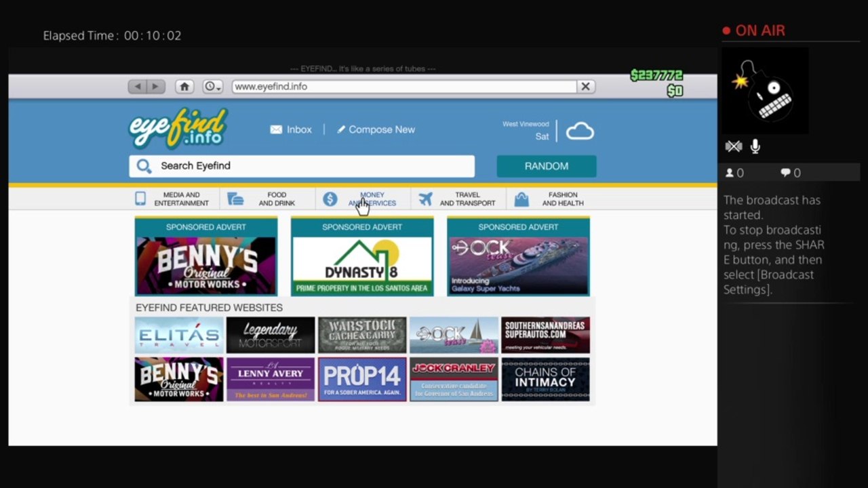Open Benny's Original Motor Works sponsored advert
868x488 pixels.
point(206,256)
